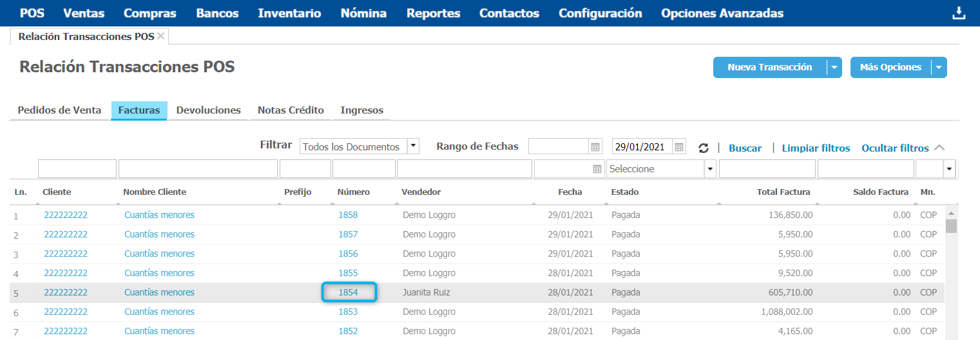Click the download icon in top bar
Screen dimensions: 980x340
(959, 14)
